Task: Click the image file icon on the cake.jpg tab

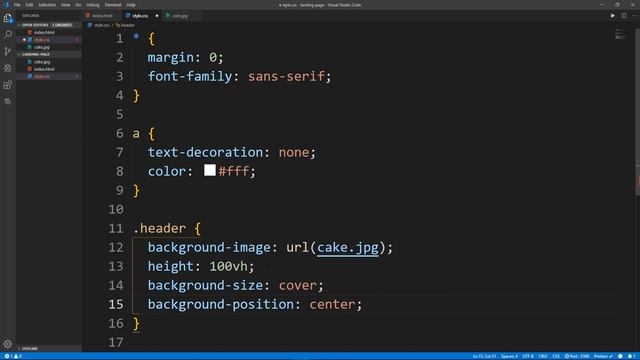Action: pos(168,16)
